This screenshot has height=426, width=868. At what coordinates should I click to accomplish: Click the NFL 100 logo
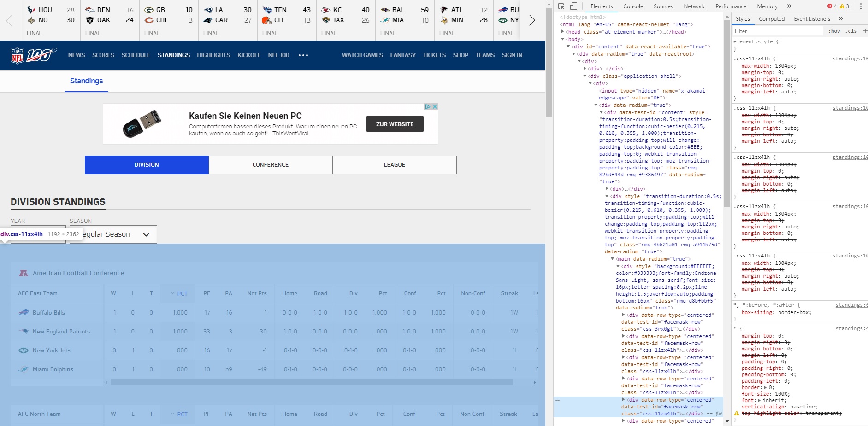tap(34, 55)
